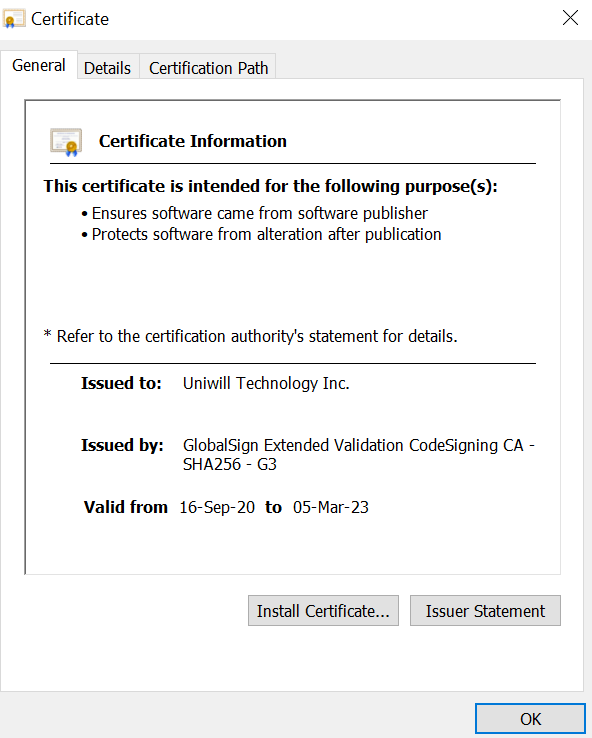Click the Uniwill Technology Inc. issued-to name

(266, 384)
